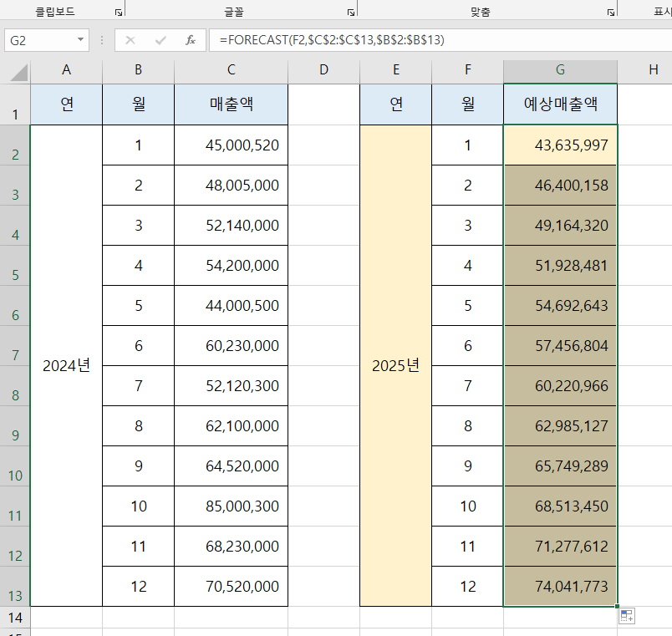672x636 pixels.
Task: Select forecast cell 57,456,804
Action: click(561, 345)
